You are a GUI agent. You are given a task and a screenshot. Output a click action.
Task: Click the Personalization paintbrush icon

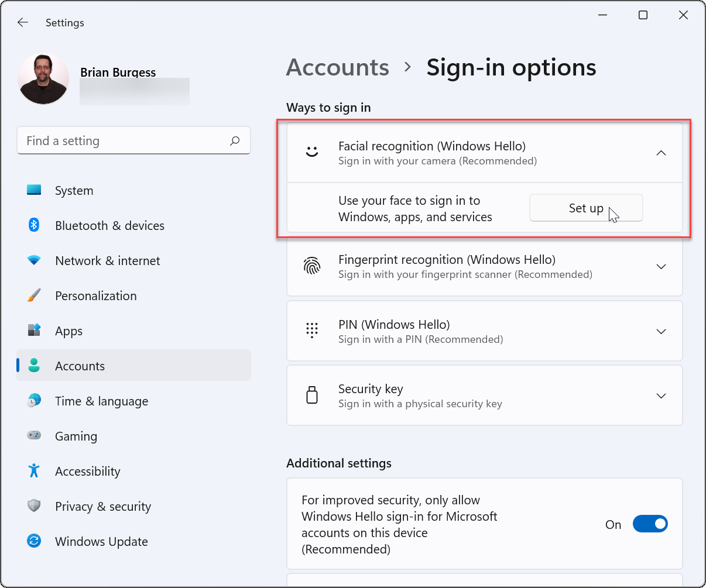pos(34,295)
